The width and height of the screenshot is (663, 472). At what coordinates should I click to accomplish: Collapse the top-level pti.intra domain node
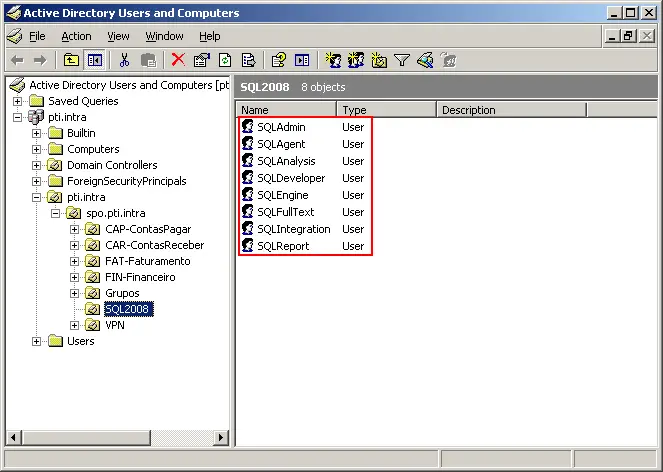pos(17,118)
